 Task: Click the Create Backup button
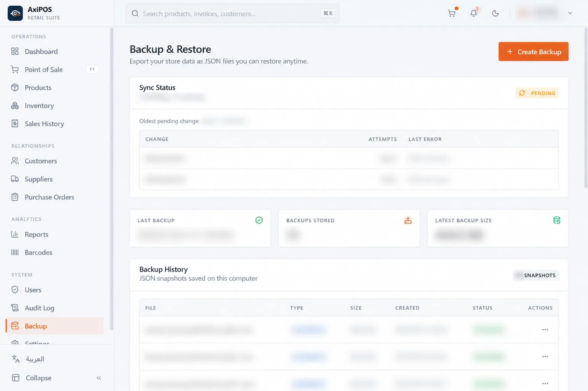click(533, 52)
